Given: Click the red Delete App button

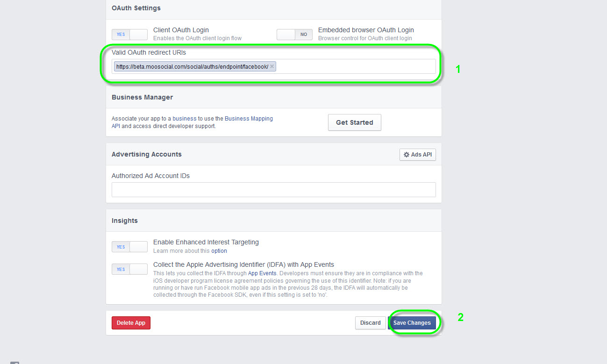Looking at the screenshot, I should tap(131, 323).
